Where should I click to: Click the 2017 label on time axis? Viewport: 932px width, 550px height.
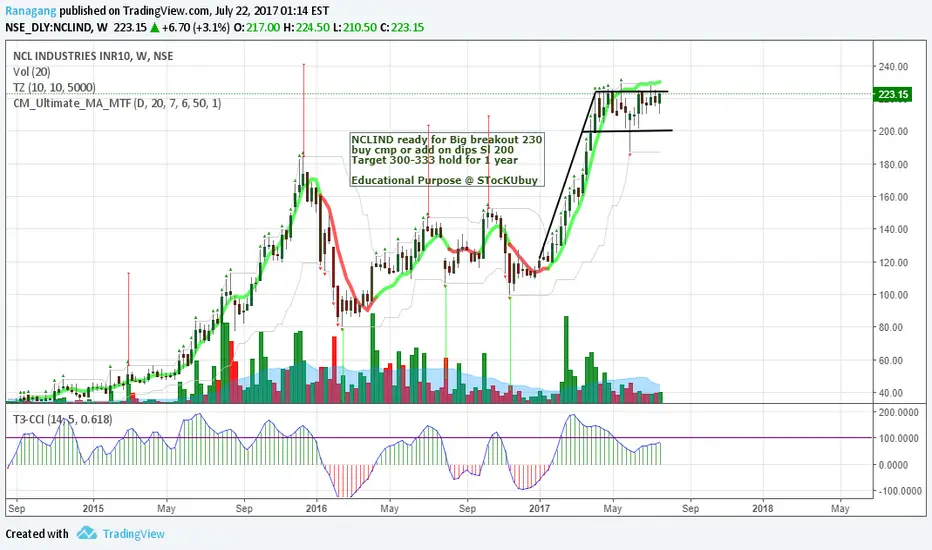tap(540, 508)
